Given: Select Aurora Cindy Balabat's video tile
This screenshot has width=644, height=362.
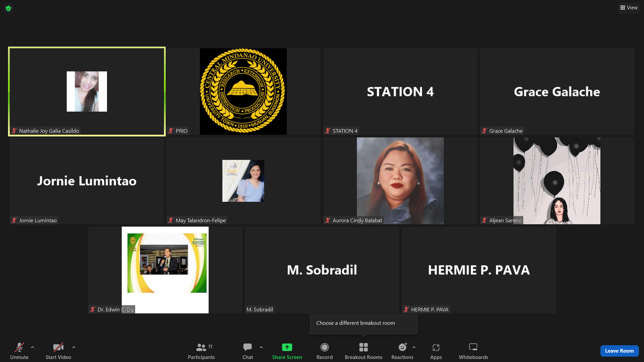Looking at the screenshot, I should click(x=400, y=181).
